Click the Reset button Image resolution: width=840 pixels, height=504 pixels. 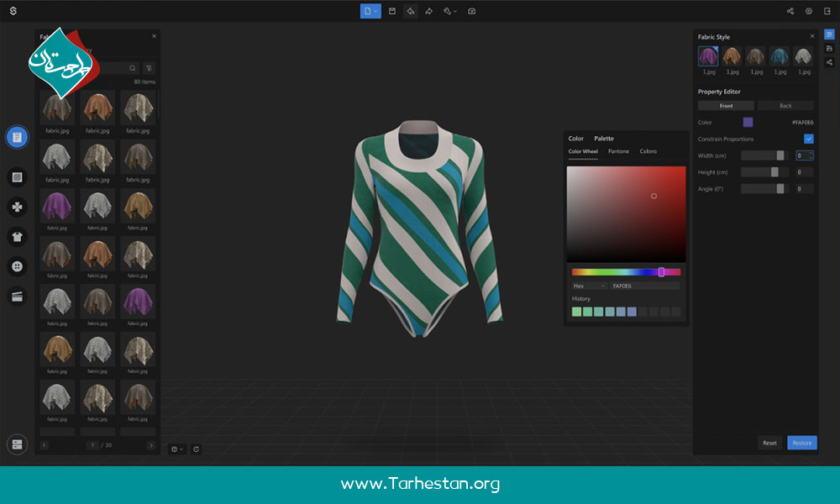[769, 443]
